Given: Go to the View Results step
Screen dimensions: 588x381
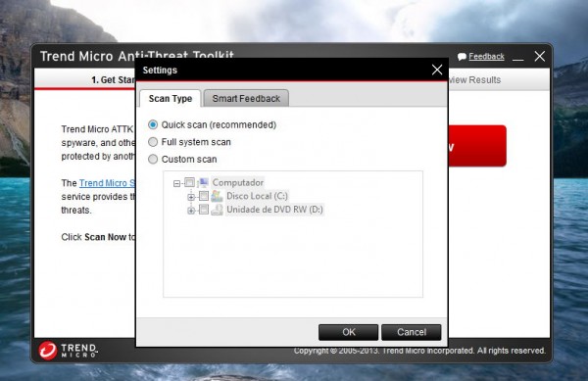Looking at the screenshot, I should 474,79.
